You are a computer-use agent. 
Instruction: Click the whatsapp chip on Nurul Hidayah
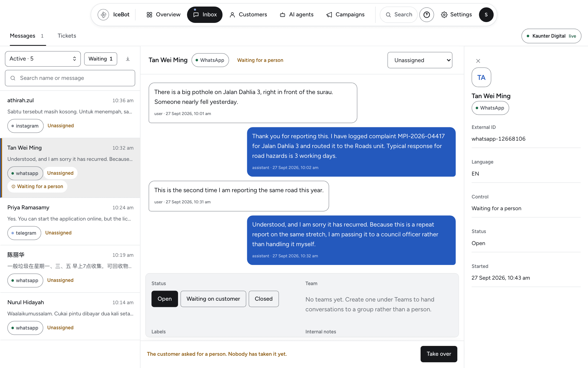pyautogui.click(x=25, y=328)
